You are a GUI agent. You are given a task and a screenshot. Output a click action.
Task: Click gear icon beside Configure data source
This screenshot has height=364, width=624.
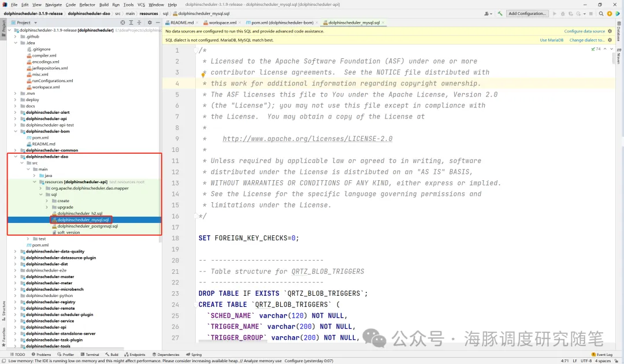click(610, 31)
